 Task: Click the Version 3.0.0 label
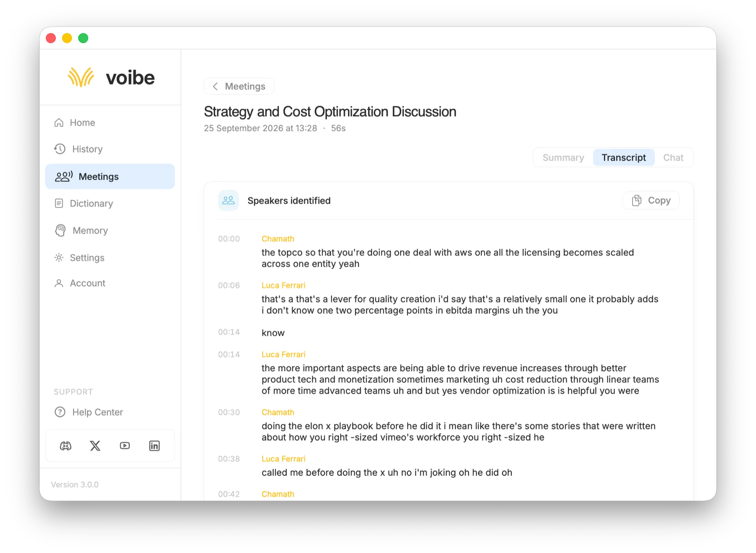(75, 485)
